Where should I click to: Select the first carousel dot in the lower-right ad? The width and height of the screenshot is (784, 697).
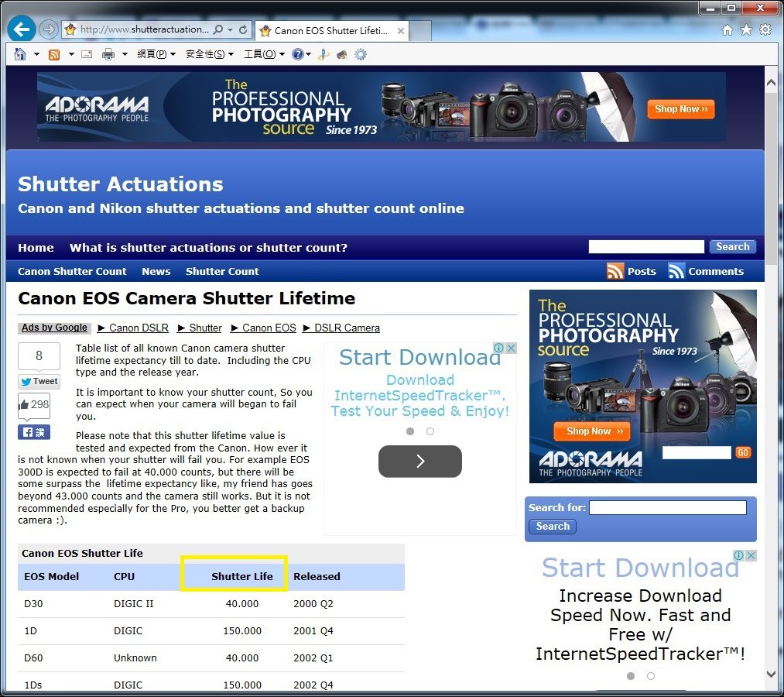click(631, 676)
